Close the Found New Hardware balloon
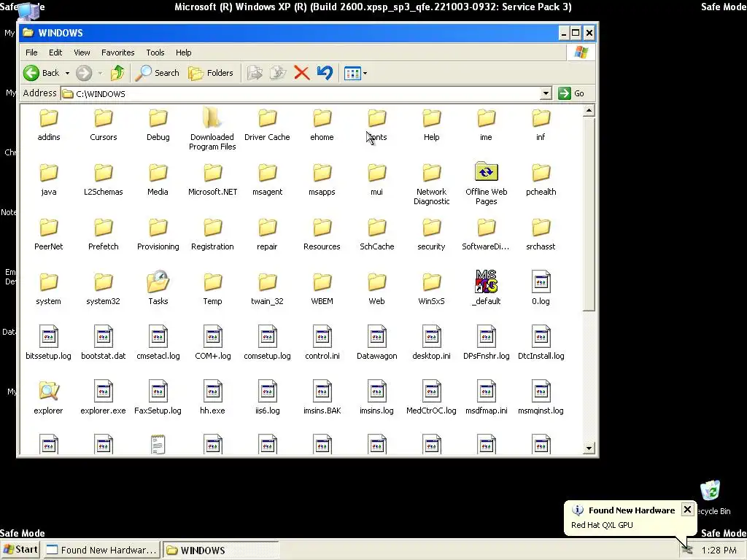The height and width of the screenshot is (560, 747). (687, 510)
